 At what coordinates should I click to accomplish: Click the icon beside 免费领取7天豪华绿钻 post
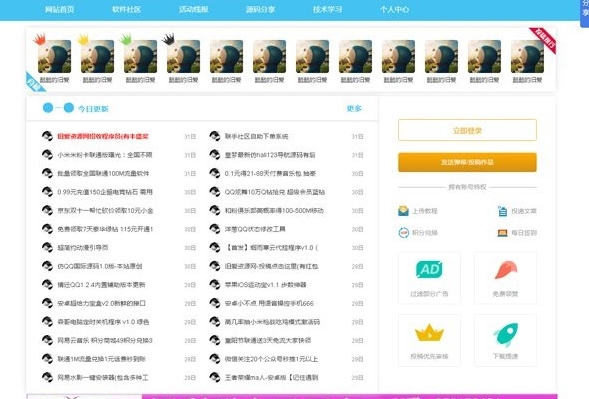tap(47, 229)
